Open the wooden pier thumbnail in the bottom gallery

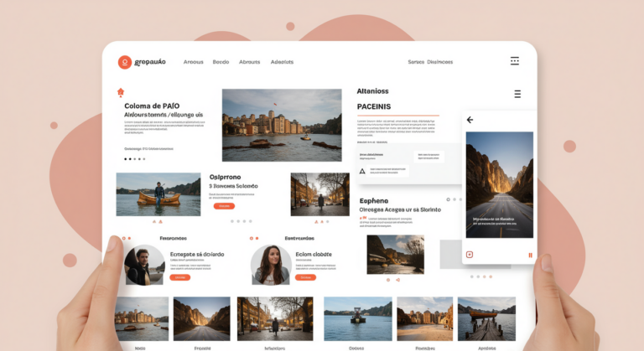pyautogui.click(x=486, y=319)
